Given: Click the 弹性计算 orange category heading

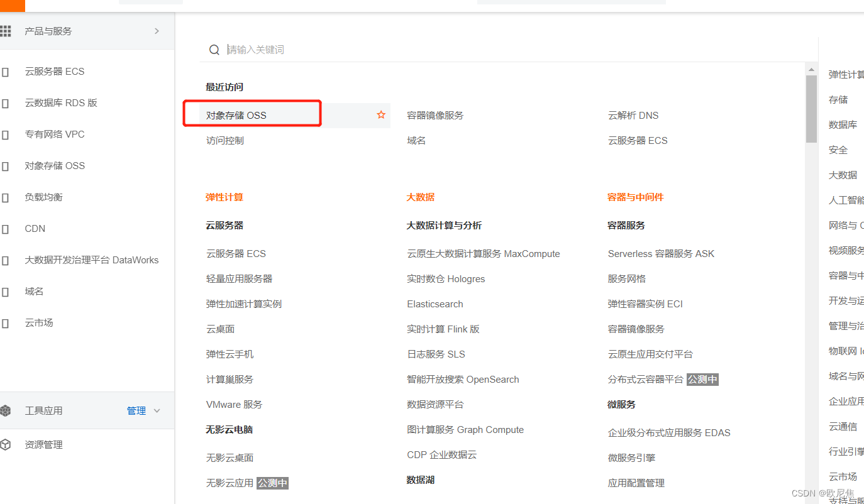Looking at the screenshot, I should pos(224,197).
